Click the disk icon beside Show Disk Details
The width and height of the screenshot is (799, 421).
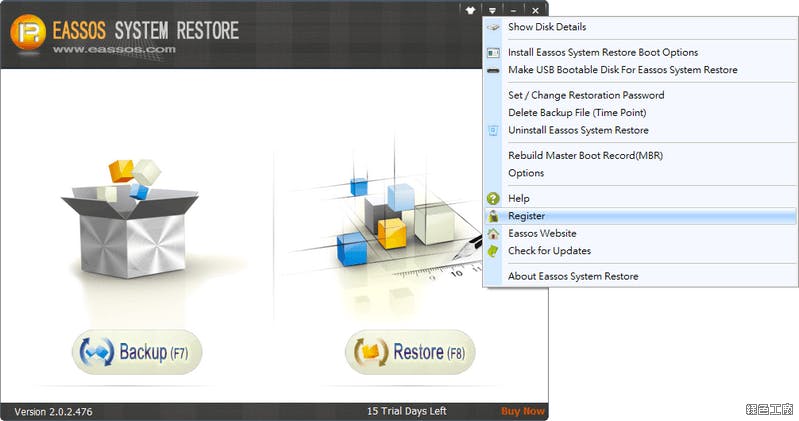pos(493,28)
